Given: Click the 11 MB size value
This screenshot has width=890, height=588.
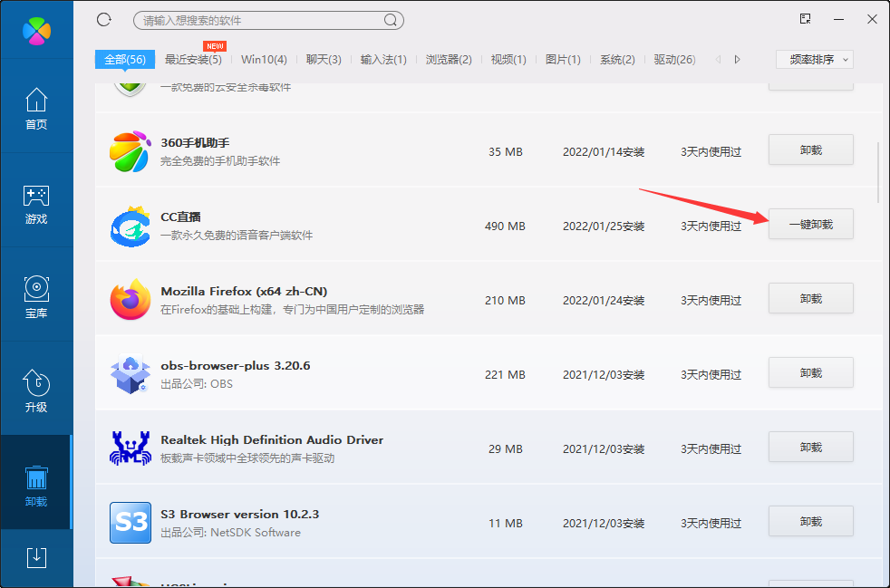Looking at the screenshot, I should [505, 524].
